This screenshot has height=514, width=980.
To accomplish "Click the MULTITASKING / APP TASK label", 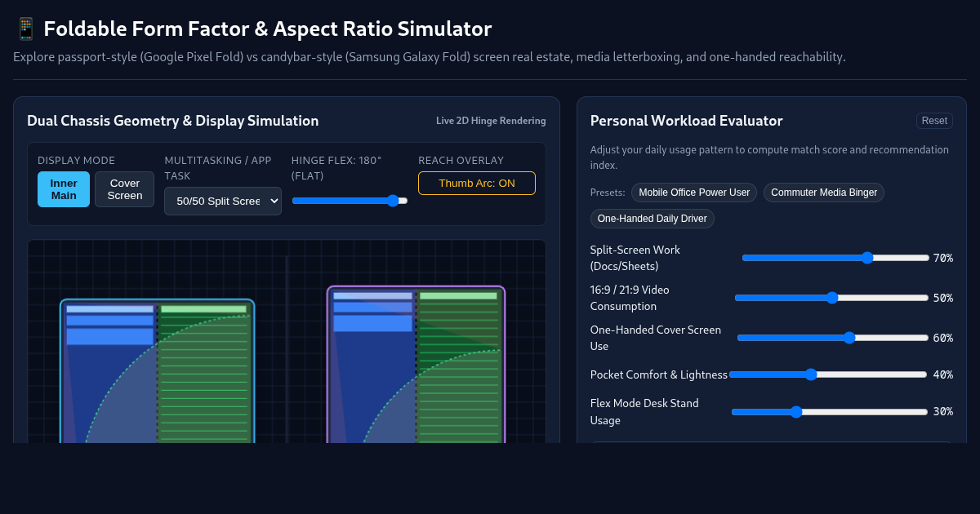I will pos(218,168).
